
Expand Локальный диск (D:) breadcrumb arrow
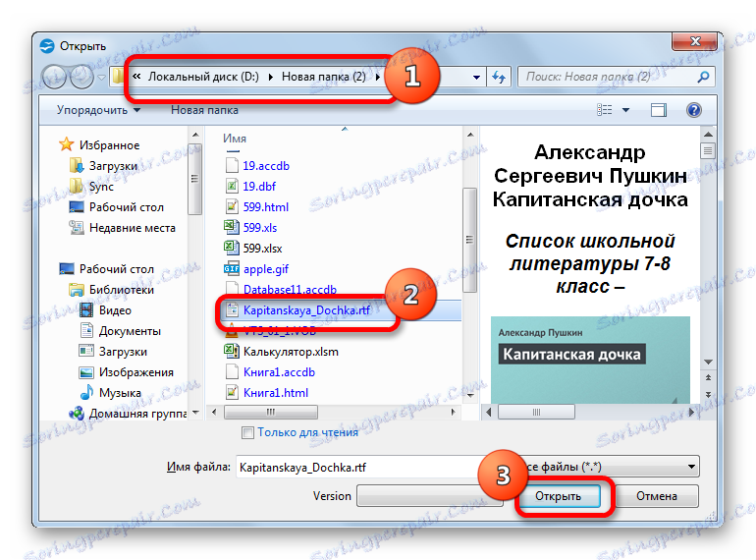[270, 77]
